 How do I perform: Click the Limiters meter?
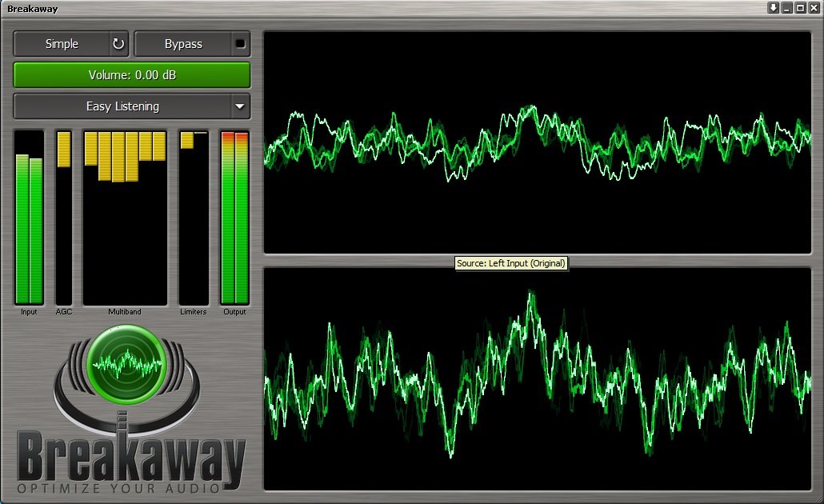tap(194, 218)
